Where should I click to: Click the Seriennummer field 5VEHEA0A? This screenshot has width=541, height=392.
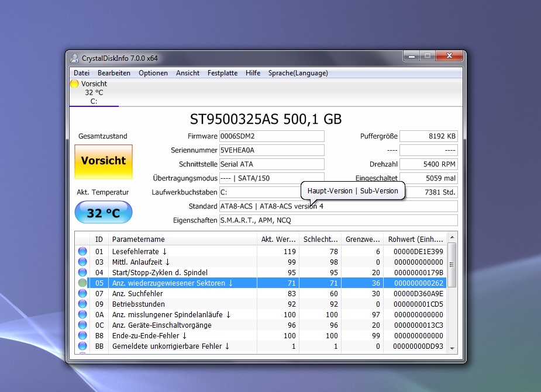click(272, 150)
